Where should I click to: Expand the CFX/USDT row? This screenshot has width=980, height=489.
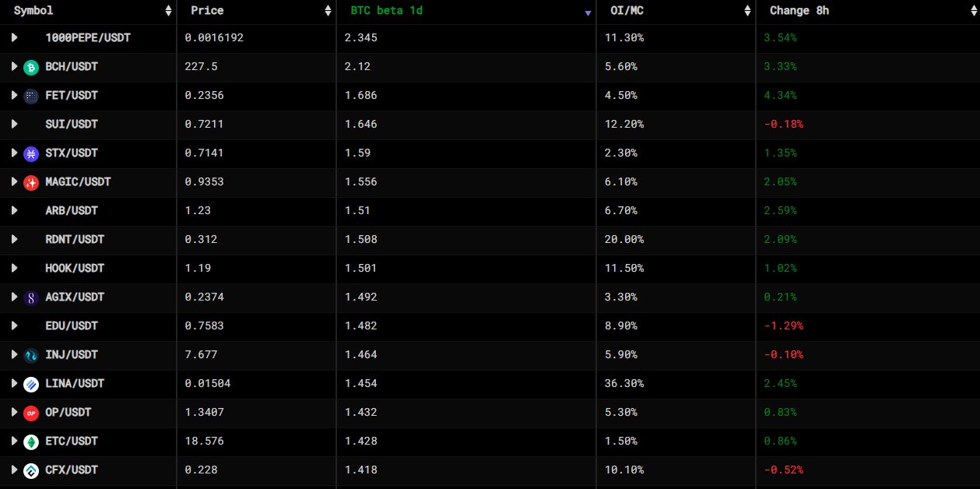[14, 470]
